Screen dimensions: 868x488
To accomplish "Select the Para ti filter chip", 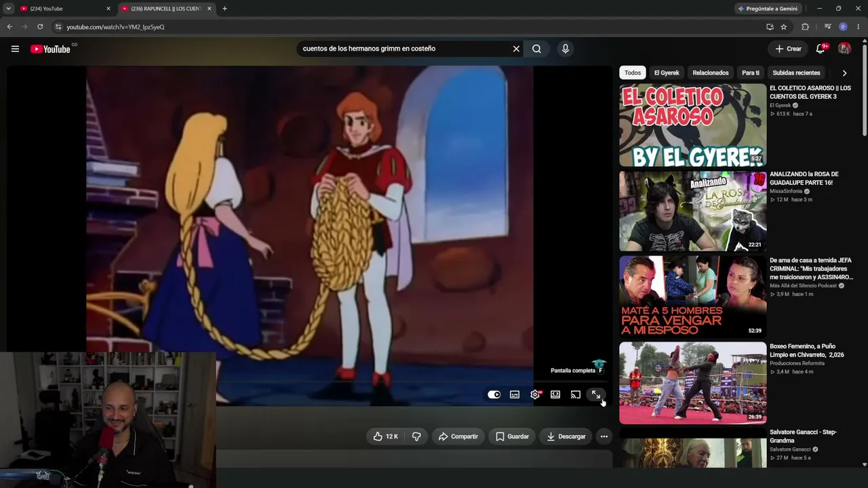I will click(751, 73).
